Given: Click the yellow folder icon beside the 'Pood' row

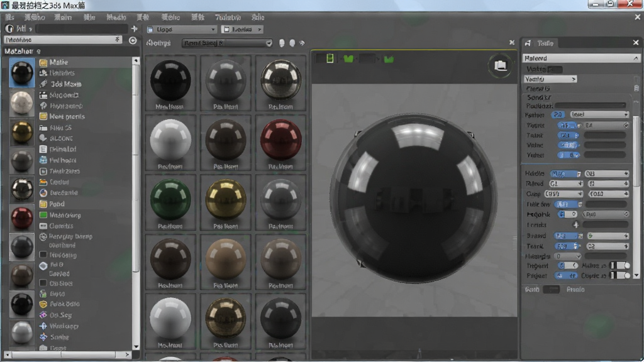Looking at the screenshot, I should point(43,204).
